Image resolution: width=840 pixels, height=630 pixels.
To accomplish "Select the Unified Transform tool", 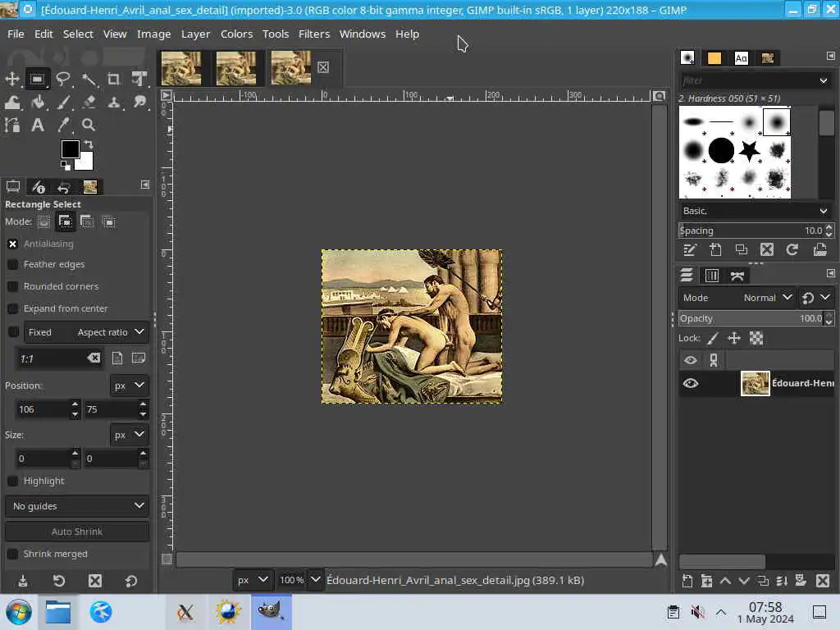I will (x=139, y=80).
